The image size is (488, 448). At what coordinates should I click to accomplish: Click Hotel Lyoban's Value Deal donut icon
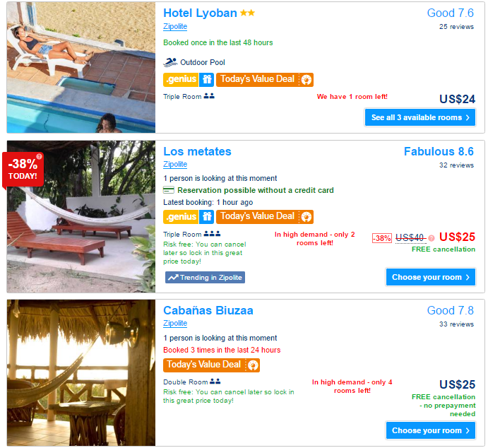point(307,80)
